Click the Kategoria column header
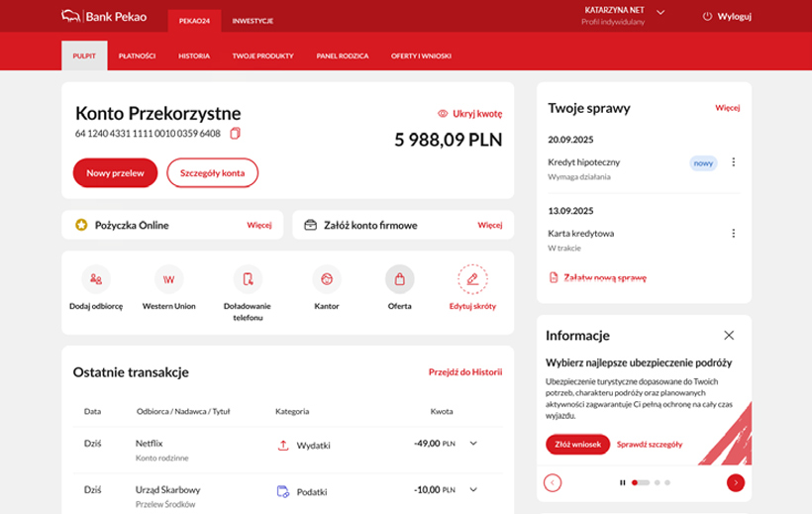 point(292,411)
